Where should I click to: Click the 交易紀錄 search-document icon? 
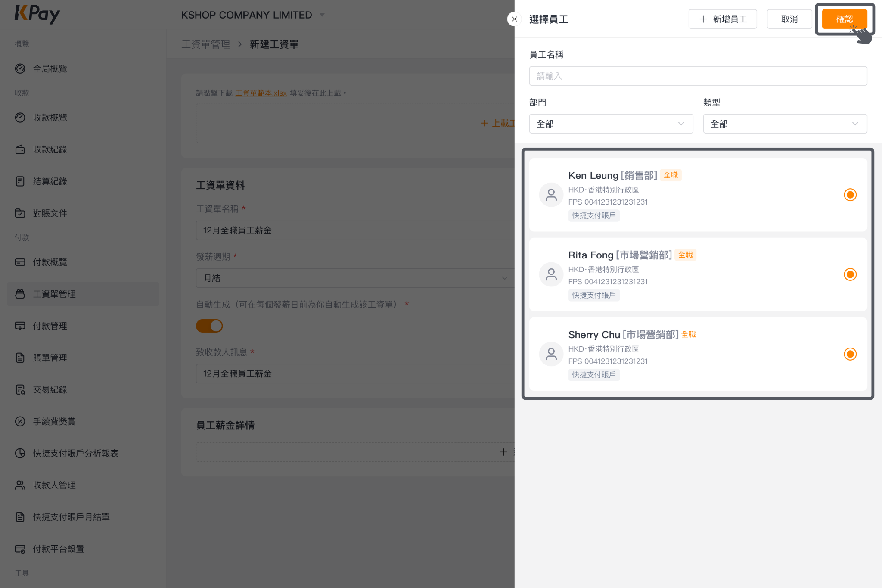click(x=20, y=390)
